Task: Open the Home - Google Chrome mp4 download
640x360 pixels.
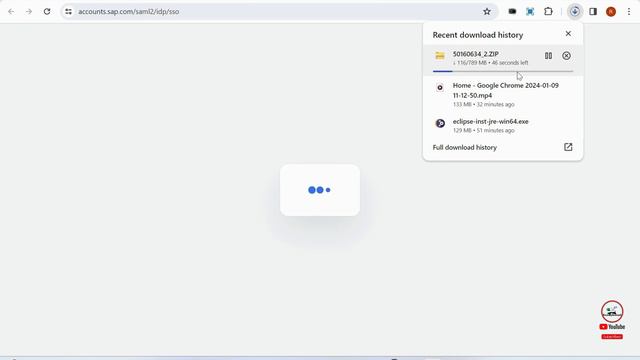Action: 503,94
